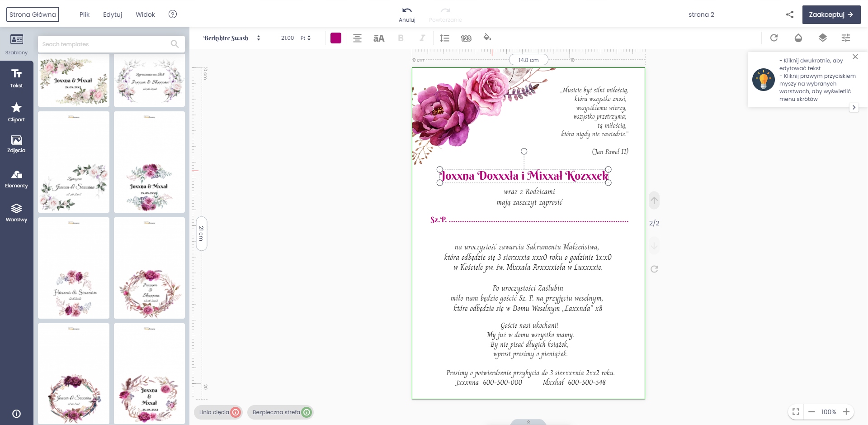Open the Edytuj menu
The image size is (868, 425).
tap(113, 14)
